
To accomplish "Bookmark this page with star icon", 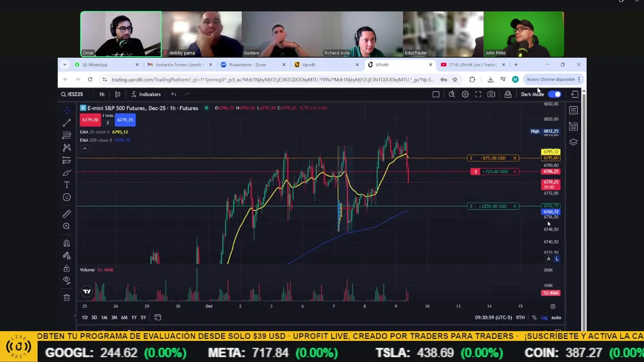I will coord(454,79).
